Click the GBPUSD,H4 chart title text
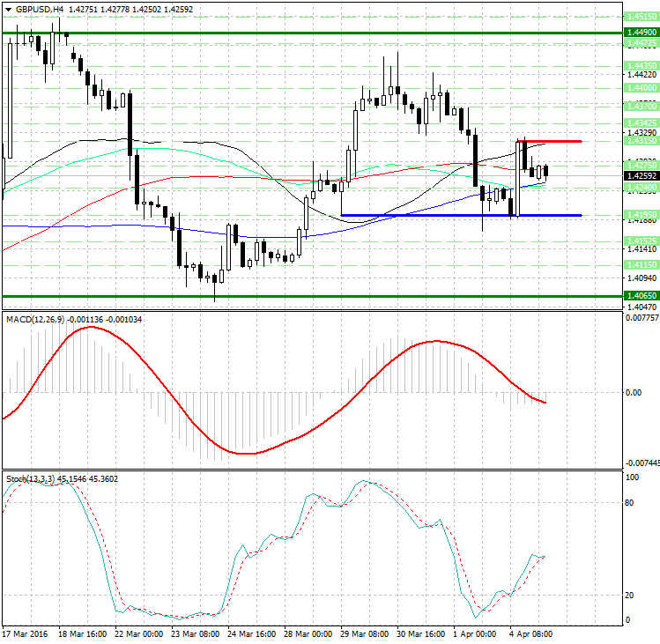 pos(33,9)
